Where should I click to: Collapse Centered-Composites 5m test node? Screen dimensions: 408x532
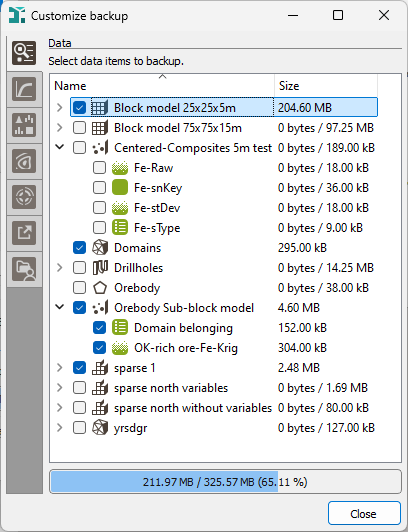(60, 147)
